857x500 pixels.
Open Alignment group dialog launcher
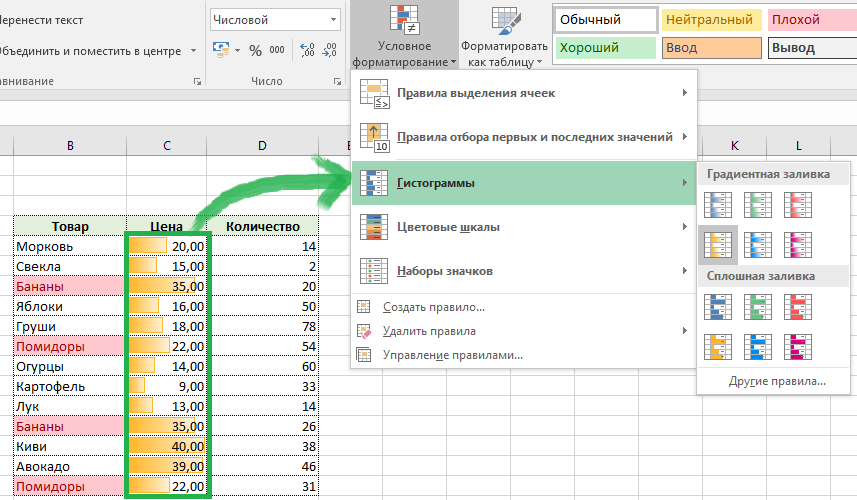197,81
